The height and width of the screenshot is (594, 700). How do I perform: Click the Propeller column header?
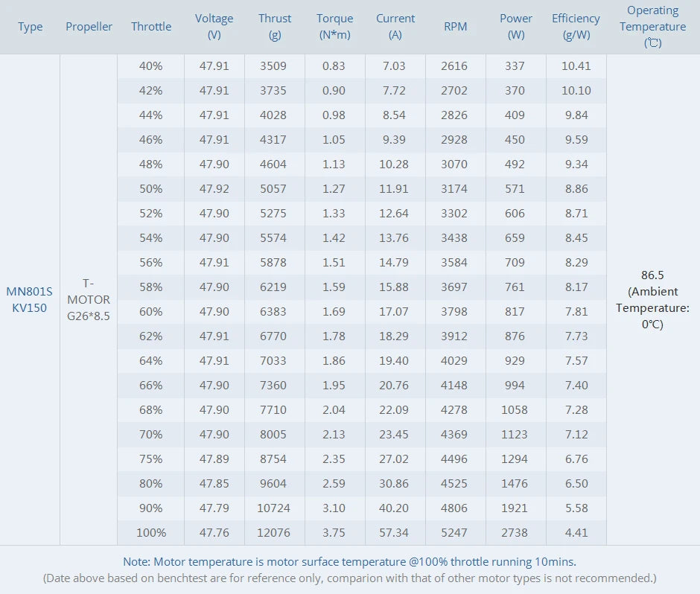click(89, 27)
